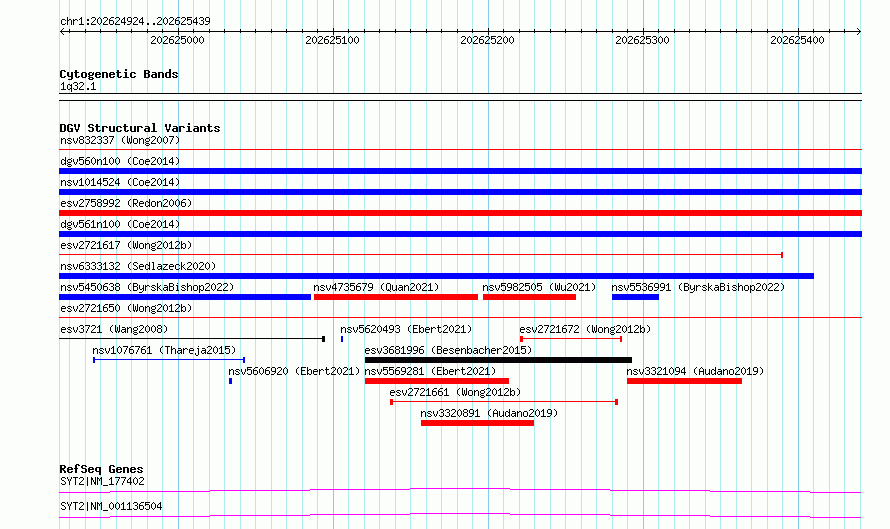Click ruler position 202625300
The width and height of the screenshot is (890, 529).
click(x=643, y=40)
